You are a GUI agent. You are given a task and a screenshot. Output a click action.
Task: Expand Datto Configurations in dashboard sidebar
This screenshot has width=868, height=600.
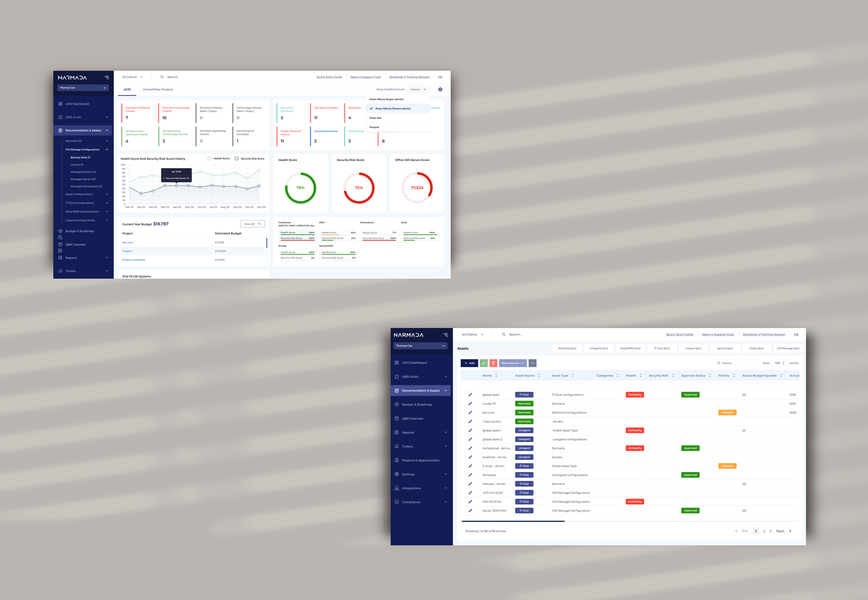click(107, 194)
